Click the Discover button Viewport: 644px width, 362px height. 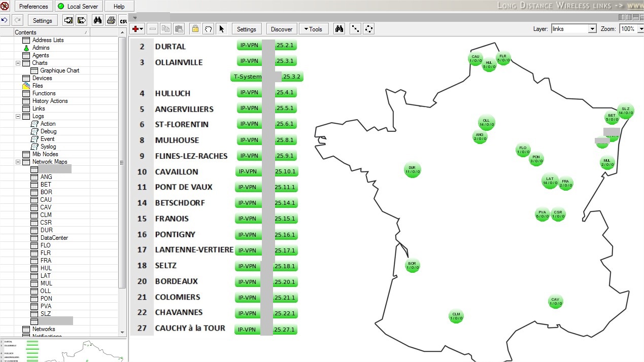coord(282,29)
